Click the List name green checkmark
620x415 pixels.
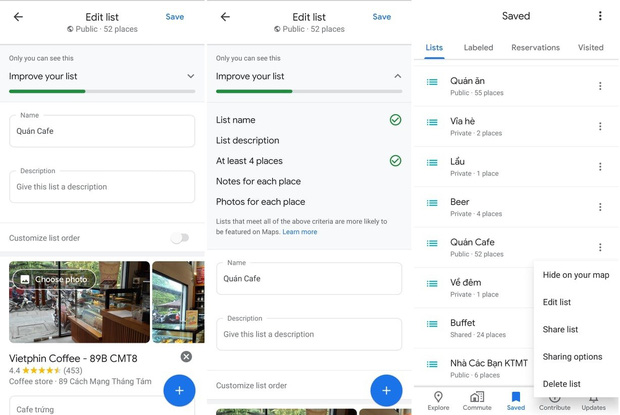pyautogui.click(x=395, y=120)
